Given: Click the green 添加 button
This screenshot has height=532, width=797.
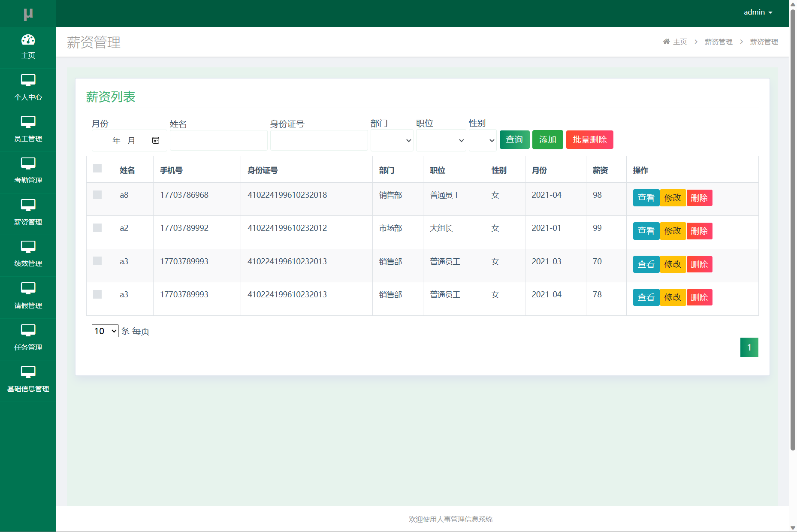Looking at the screenshot, I should (x=547, y=140).
